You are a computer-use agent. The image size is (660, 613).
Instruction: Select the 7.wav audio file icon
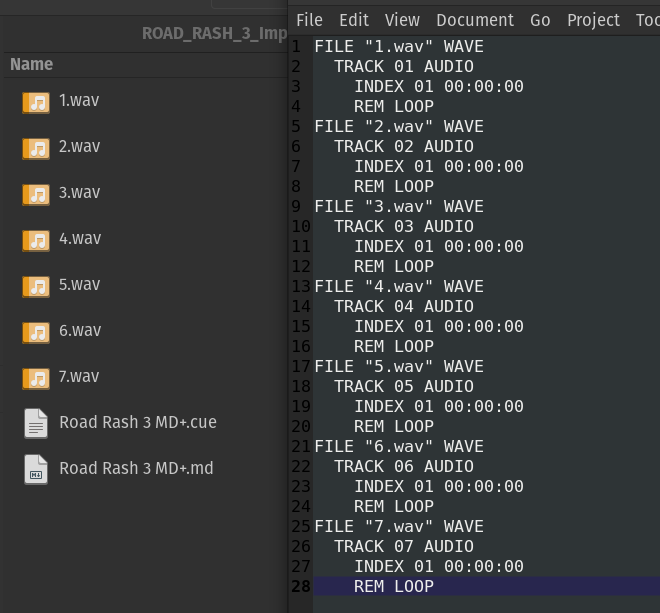click(x=36, y=379)
